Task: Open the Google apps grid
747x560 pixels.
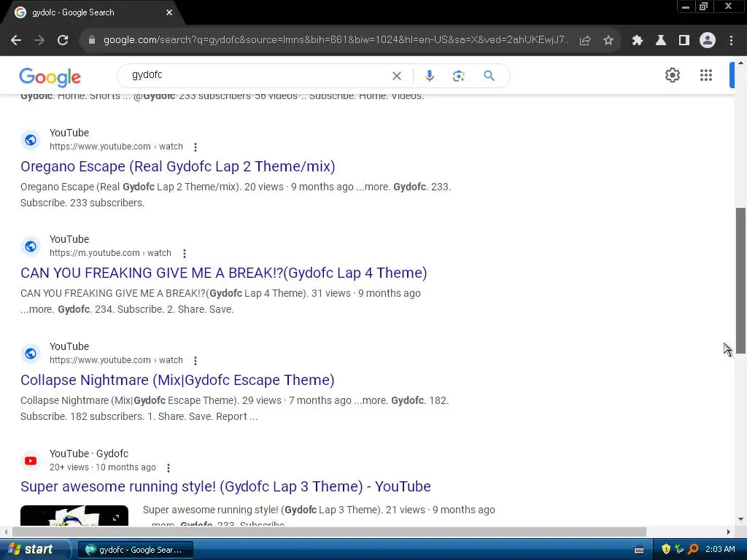Action: pos(706,75)
